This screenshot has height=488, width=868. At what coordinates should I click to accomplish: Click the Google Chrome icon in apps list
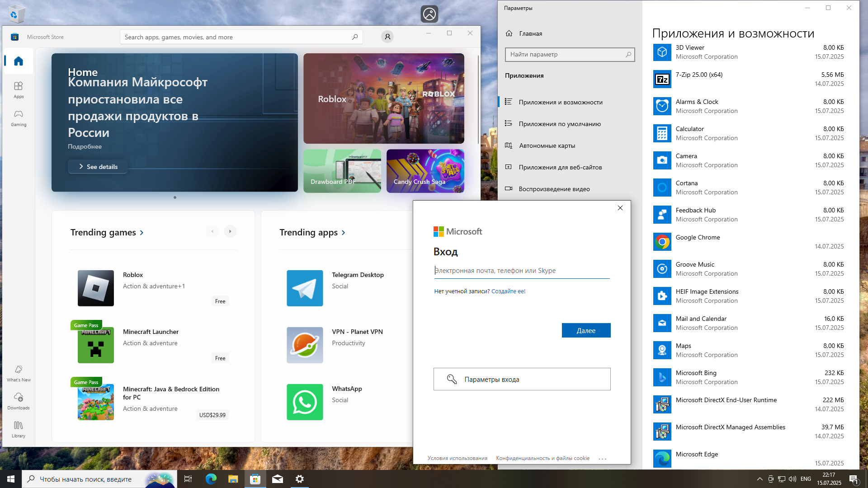662,242
